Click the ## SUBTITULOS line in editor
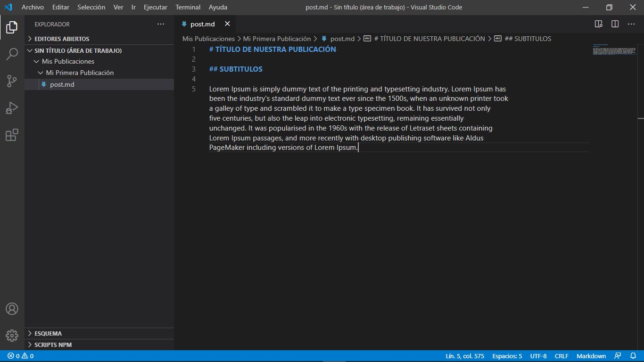 click(236, 69)
